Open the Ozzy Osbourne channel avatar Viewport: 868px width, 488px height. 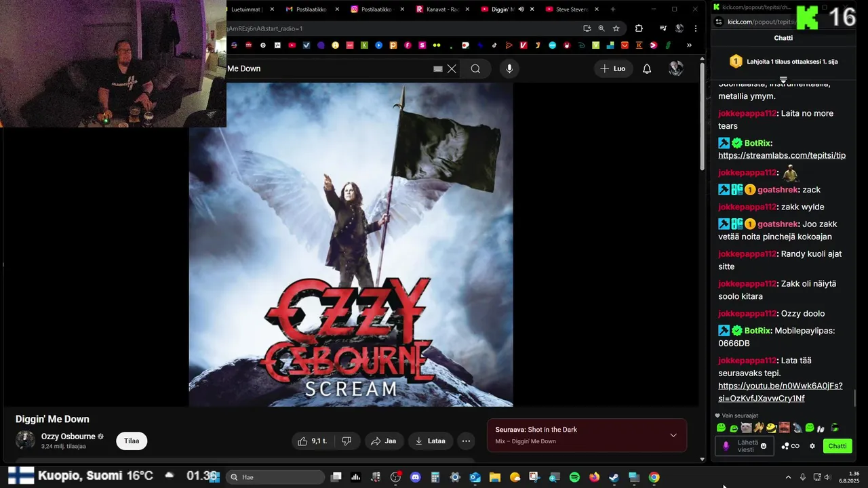point(25,440)
